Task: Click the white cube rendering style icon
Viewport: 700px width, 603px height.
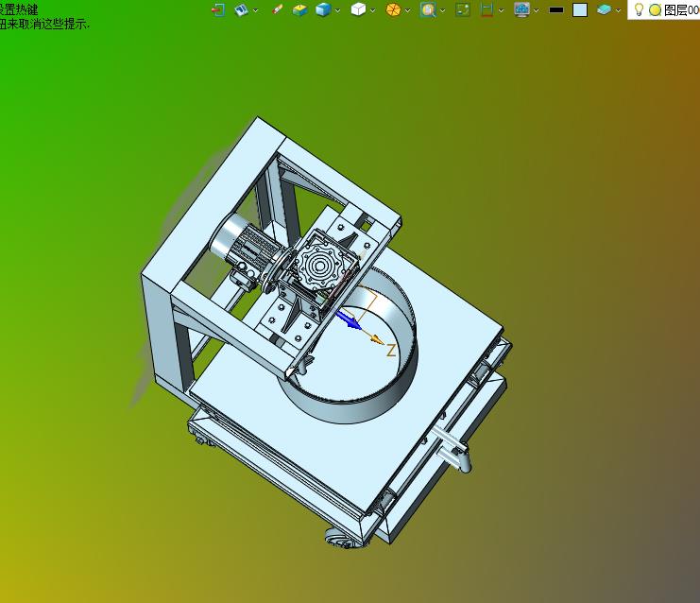Action: click(x=358, y=9)
